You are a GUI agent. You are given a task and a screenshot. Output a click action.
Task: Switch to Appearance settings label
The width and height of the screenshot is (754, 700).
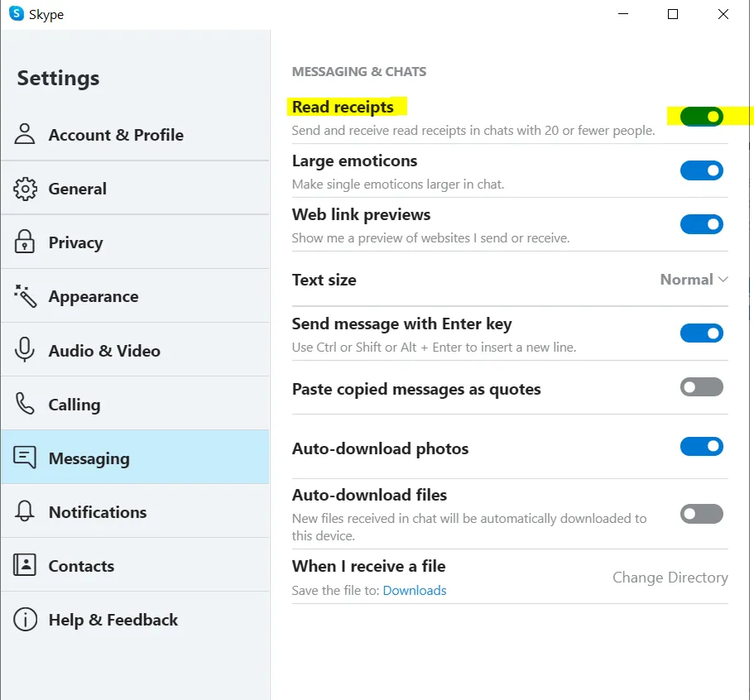[94, 297]
